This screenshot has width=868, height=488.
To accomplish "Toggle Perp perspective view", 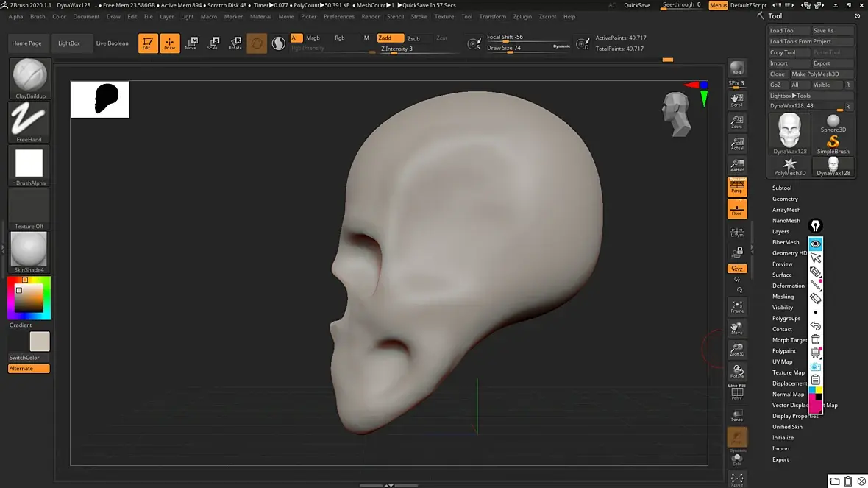I will click(x=736, y=187).
